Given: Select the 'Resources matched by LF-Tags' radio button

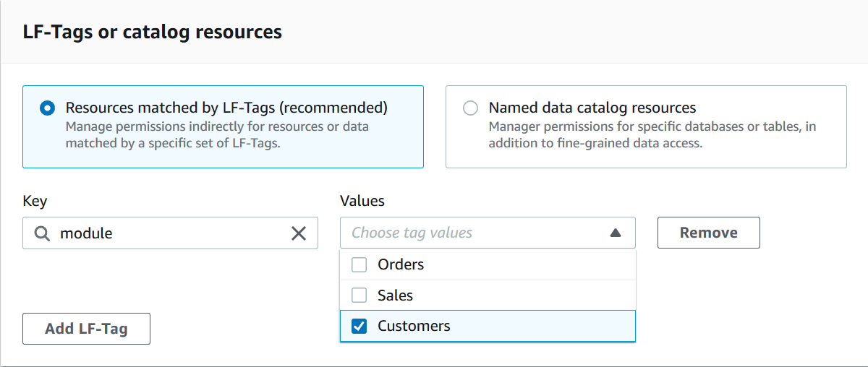Looking at the screenshot, I should click(x=47, y=108).
